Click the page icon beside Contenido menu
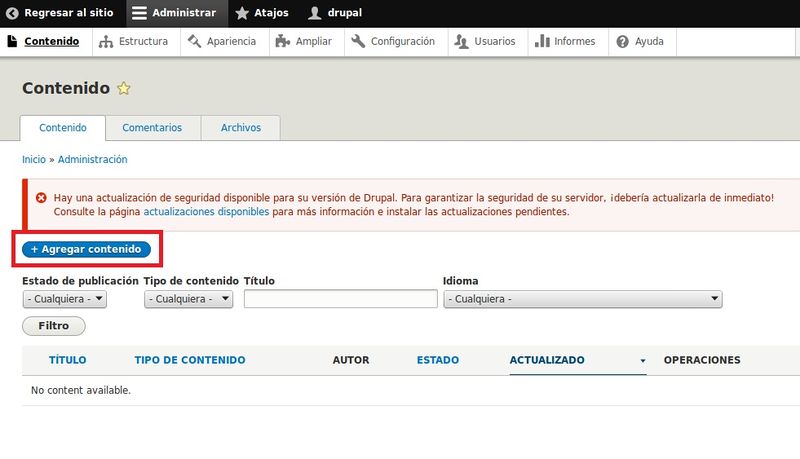 12,41
